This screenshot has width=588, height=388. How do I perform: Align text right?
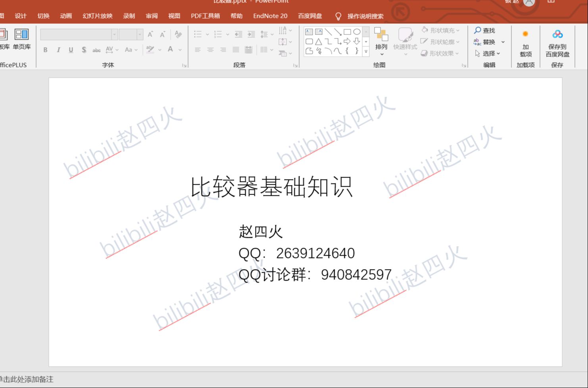(x=223, y=50)
